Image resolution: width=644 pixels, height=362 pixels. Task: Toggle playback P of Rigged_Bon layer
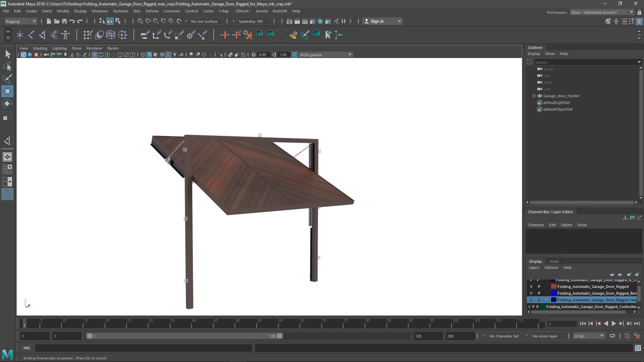click(x=539, y=293)
